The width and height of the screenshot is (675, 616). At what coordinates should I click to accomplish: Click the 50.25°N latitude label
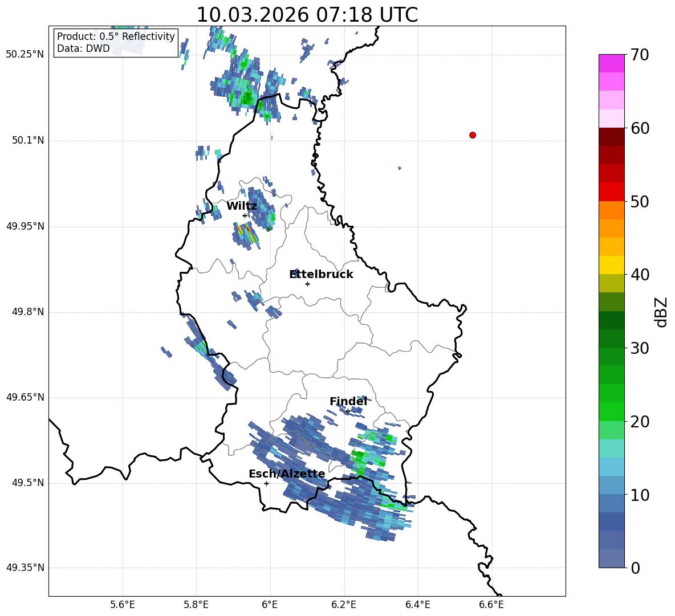click(25, 55)
